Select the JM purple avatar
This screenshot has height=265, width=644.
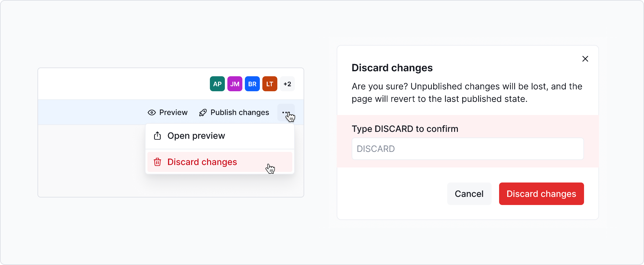pyautogui.click(x=235, y=84)
